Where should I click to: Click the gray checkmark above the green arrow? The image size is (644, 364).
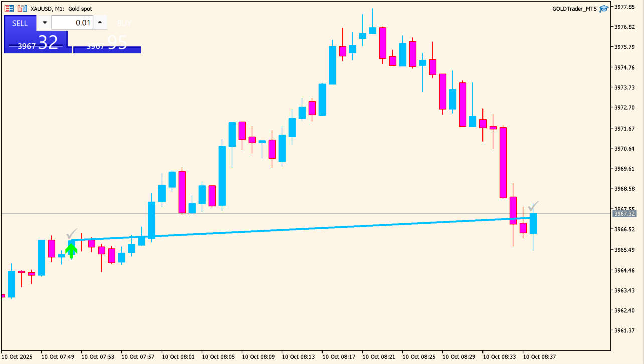tap(72, 234)
